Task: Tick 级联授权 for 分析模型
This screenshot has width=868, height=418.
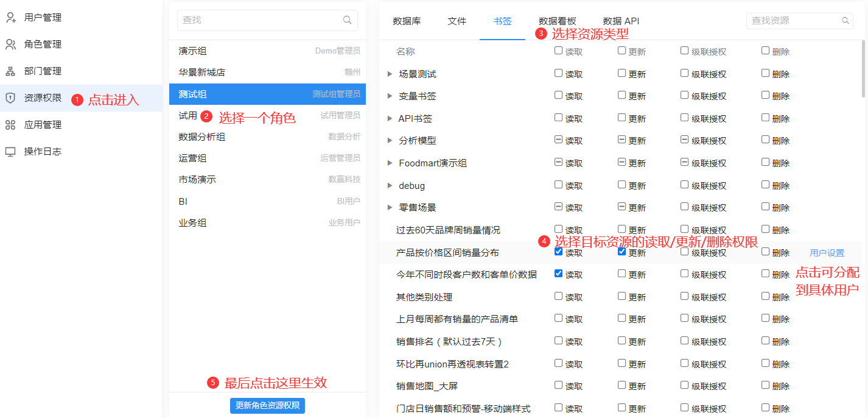Action: click(684, 140)
